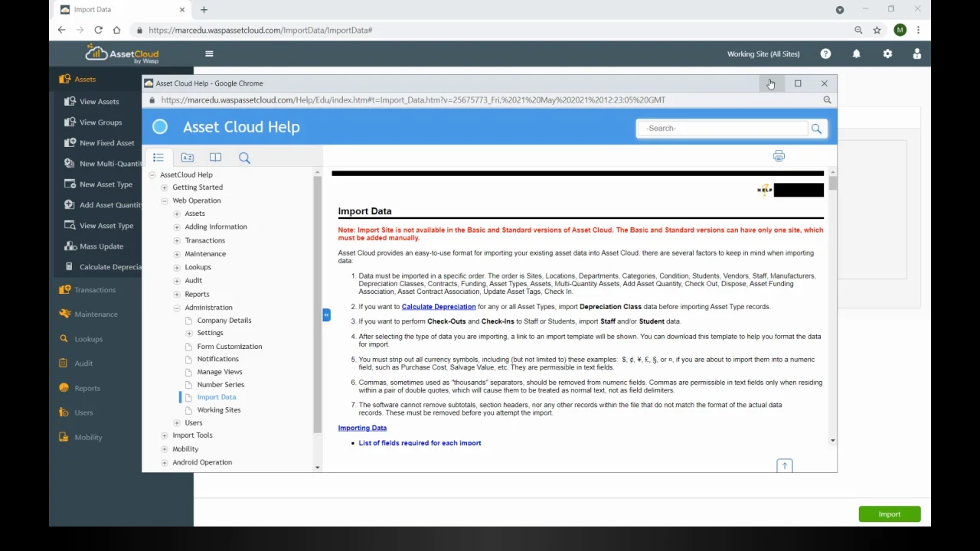The image size is (980, 551).
Task: Collapse Administration tree node
Action: 177,308
